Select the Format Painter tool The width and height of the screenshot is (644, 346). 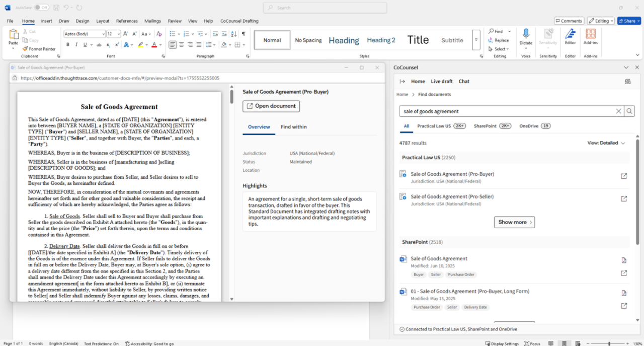tap(39, 49)
